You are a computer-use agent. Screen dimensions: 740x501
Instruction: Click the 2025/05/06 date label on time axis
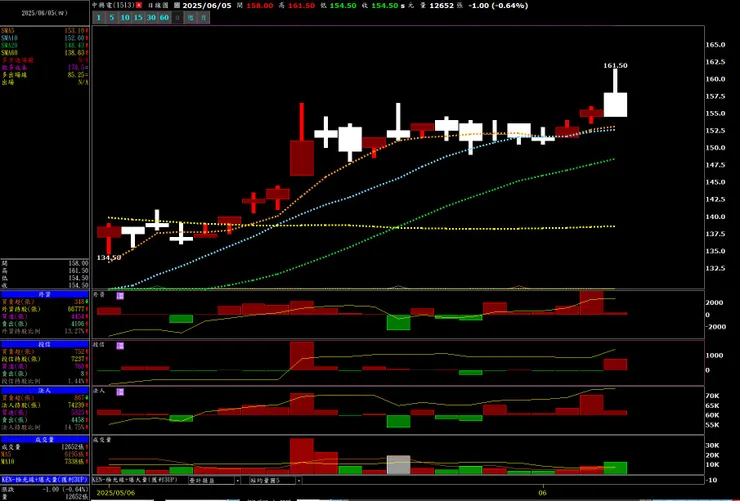[116, 493]
